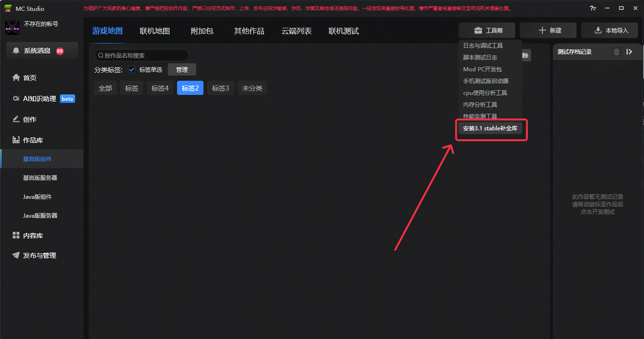Filter by the 标签3 tag

pyautogui.click(x=220, y=88)
